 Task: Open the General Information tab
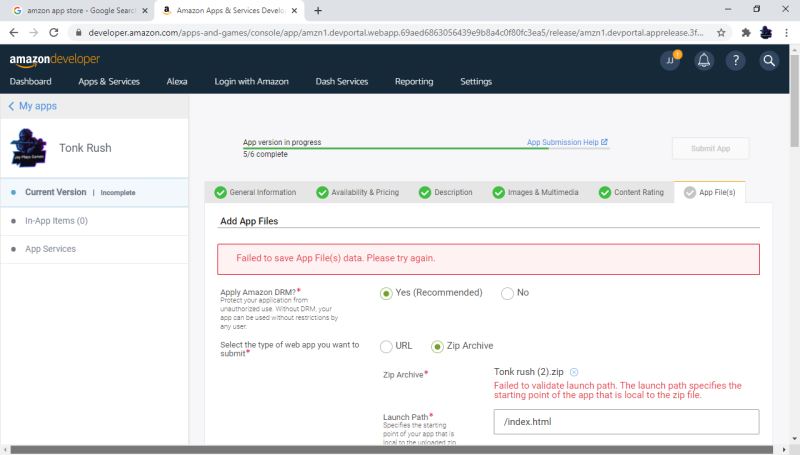(255, 192)
